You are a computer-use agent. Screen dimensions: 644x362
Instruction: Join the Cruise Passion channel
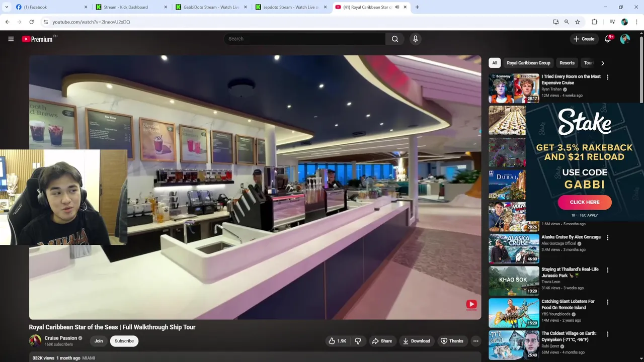click(x=99, y=341)
